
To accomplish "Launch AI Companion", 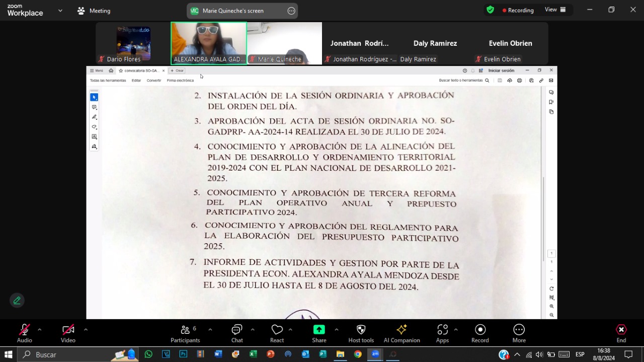I will click(401, 333).
